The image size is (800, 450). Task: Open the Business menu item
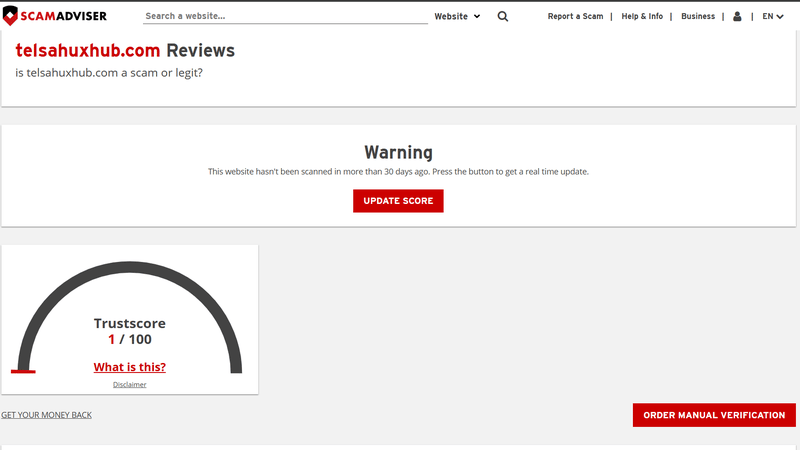point(698,16)
